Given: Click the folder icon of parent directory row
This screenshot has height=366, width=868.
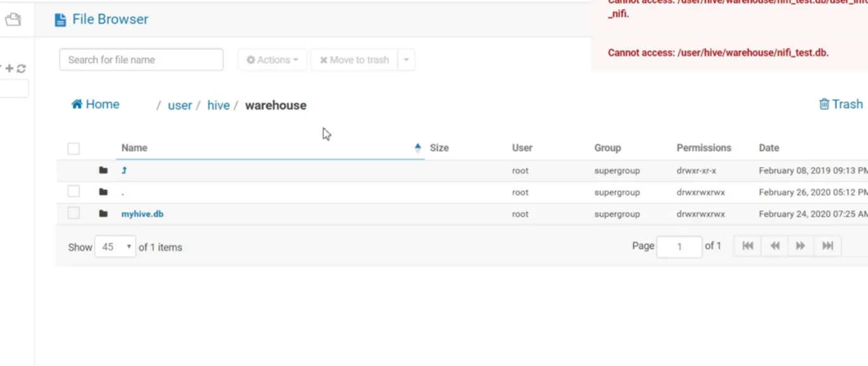Looking at the screenshot, I should [x=103, y=170].
